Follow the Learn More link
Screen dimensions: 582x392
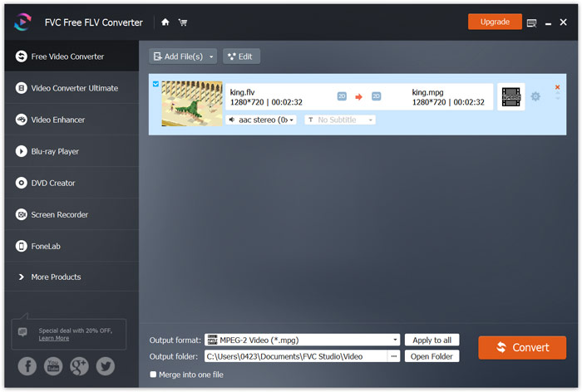(x=54, y=338)
